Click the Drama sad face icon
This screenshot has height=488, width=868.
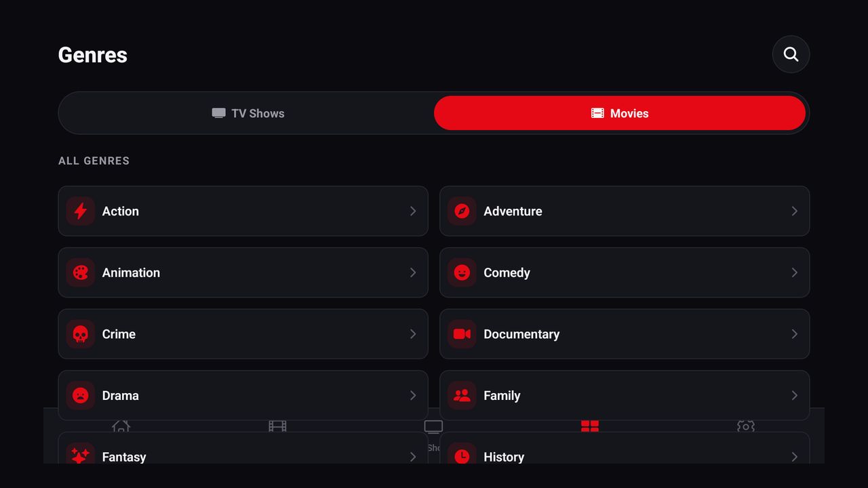click(81, 395)
